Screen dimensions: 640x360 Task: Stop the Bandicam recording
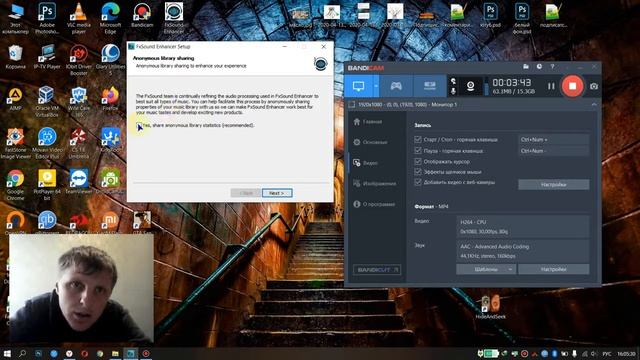click(x=572, y=86)
